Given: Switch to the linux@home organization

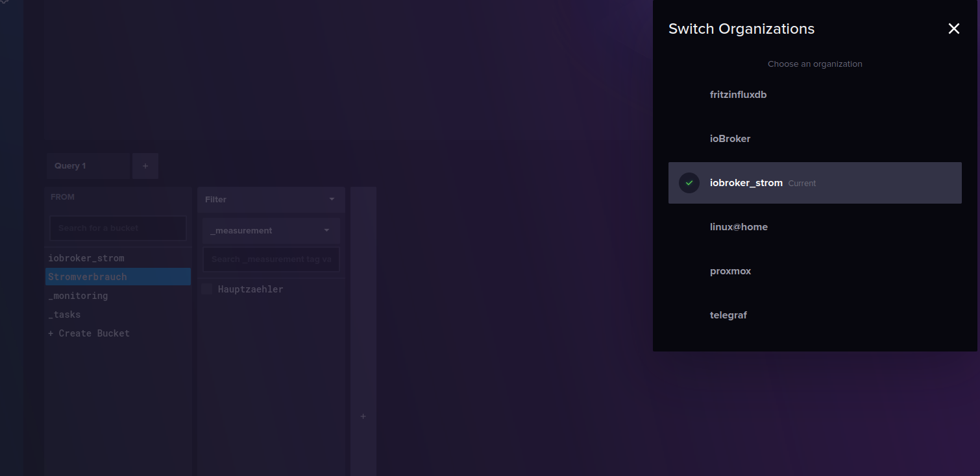Looking at the screenshot, I should click(815, 227).
